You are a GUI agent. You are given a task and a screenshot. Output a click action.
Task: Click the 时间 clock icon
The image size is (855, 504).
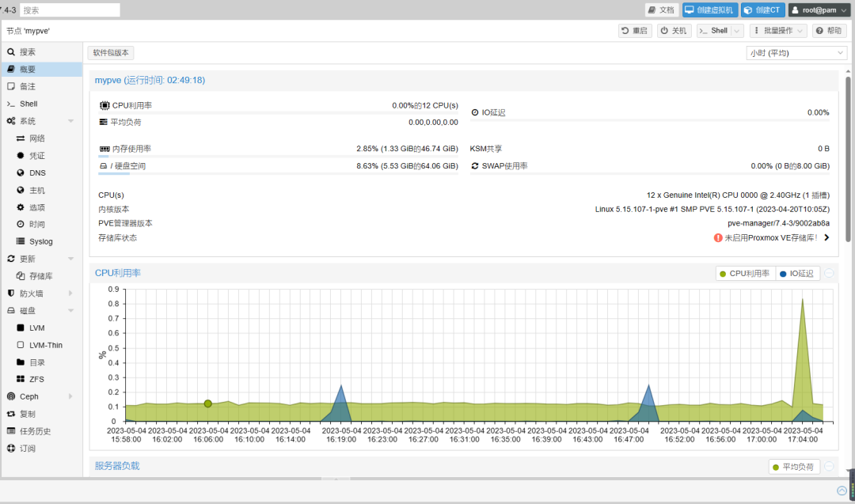coord(21,225)
